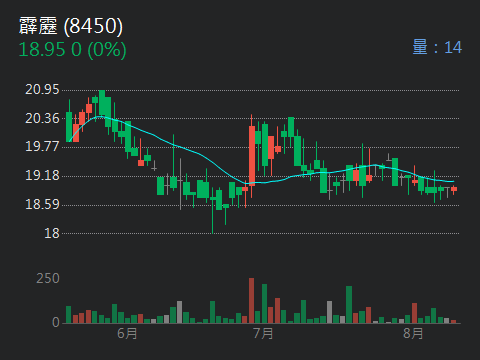Click the volume label 量 : 14

pos(437,47)
